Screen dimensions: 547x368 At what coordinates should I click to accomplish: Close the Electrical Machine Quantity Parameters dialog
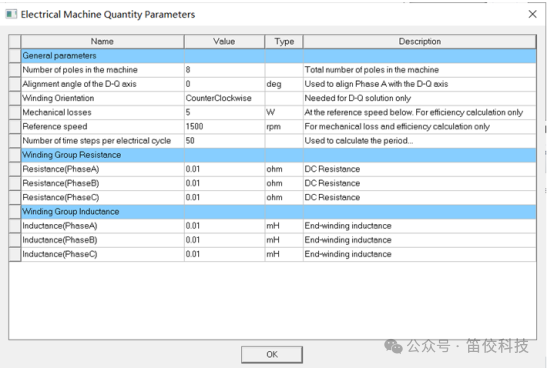click(532, 14)
